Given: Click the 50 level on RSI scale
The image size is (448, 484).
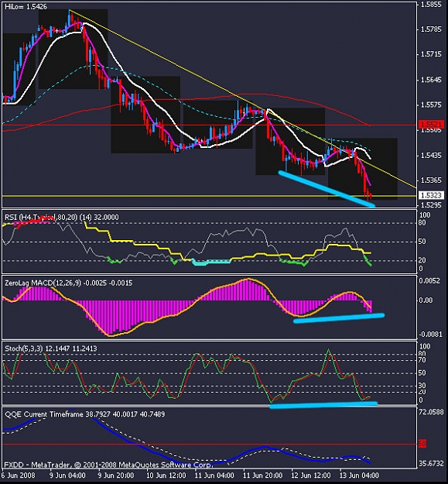Looking at the screenshot, I should tap(422, 242).
